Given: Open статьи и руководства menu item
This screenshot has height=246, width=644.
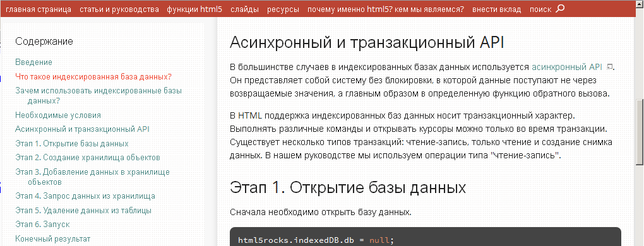Looking at the screenshot, I should pyautogui.click(x=119, y=9).
